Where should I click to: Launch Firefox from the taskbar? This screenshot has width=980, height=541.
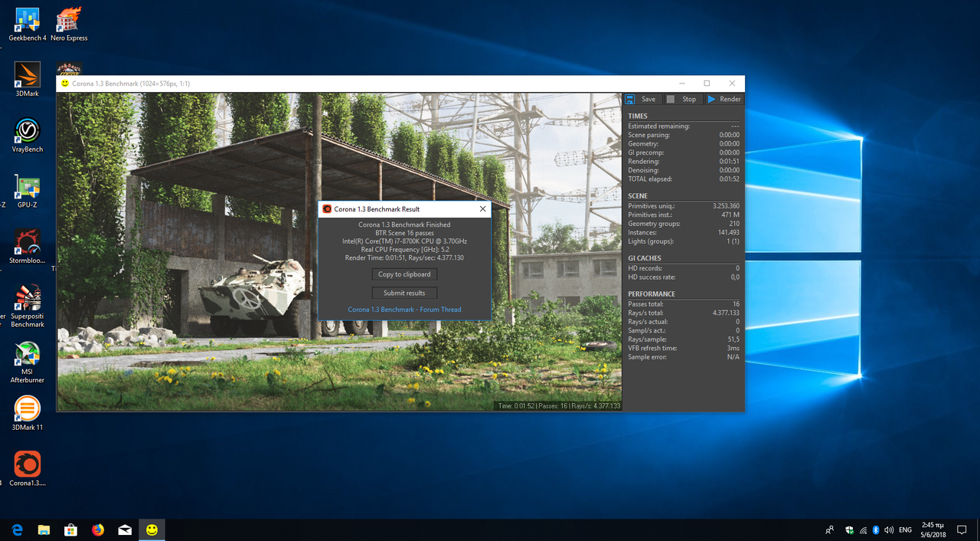point(97,530)
